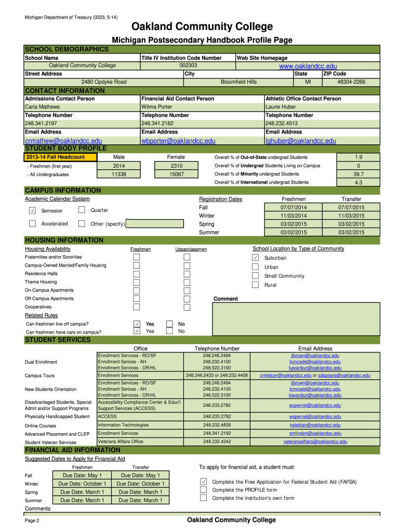The height and width of the screenshot is (532, 400).
Task: Select the Freshmen Fall registration date field
Action: tap(294, 207)
